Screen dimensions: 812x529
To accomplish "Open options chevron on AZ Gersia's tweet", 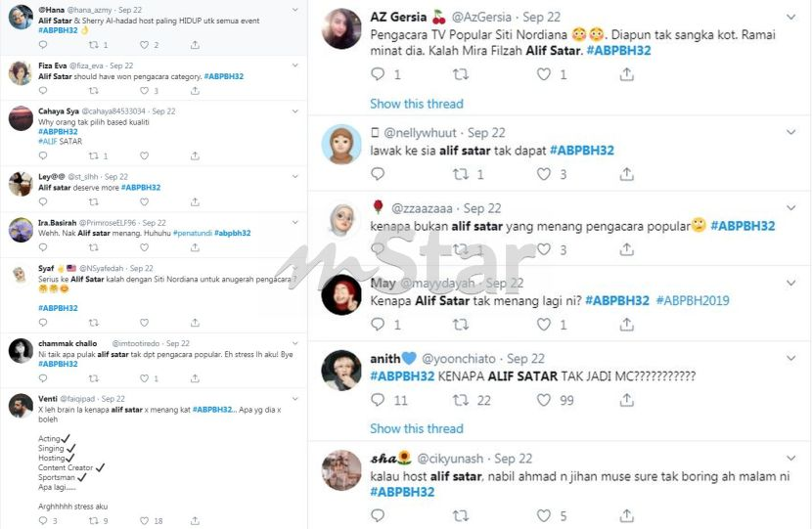I will coord(790,17).
